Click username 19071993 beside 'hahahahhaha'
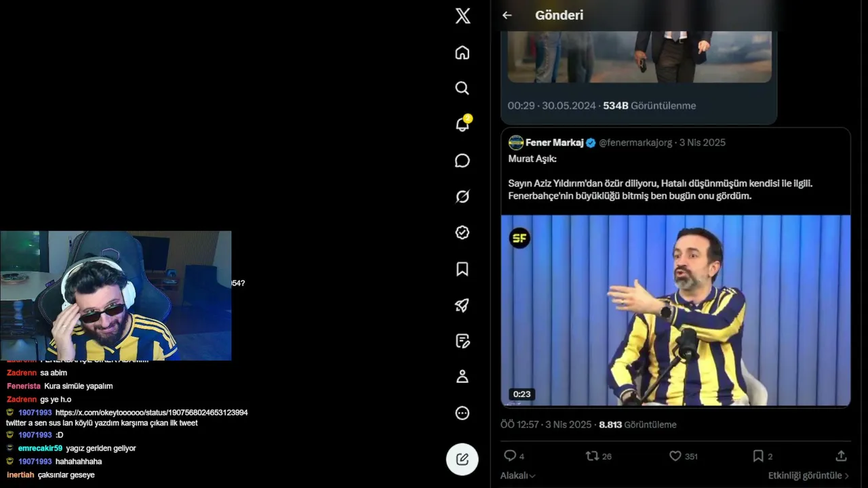This screenshot has width=868, height=488. (x=35, y=462)
